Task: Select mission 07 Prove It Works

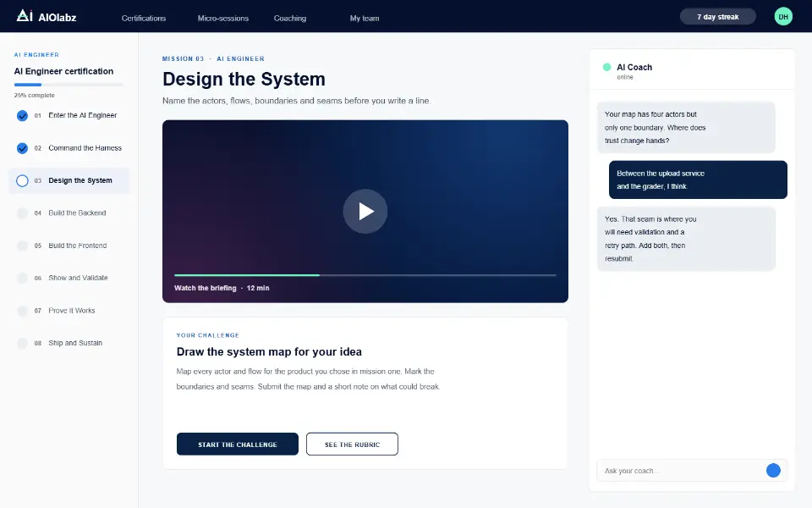Action: click(69, 311)
